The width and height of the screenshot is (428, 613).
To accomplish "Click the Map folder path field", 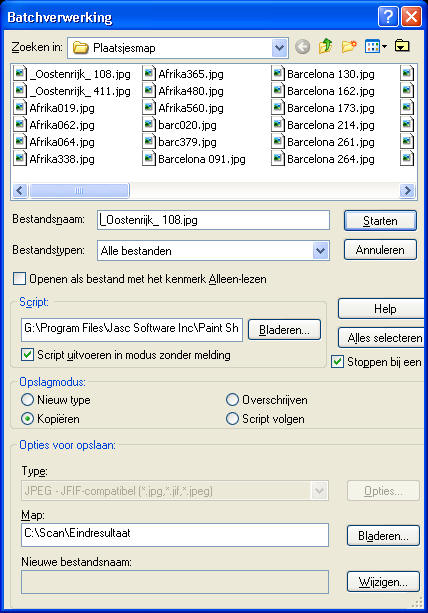I will pyautogui.click(x=175, y=534).
